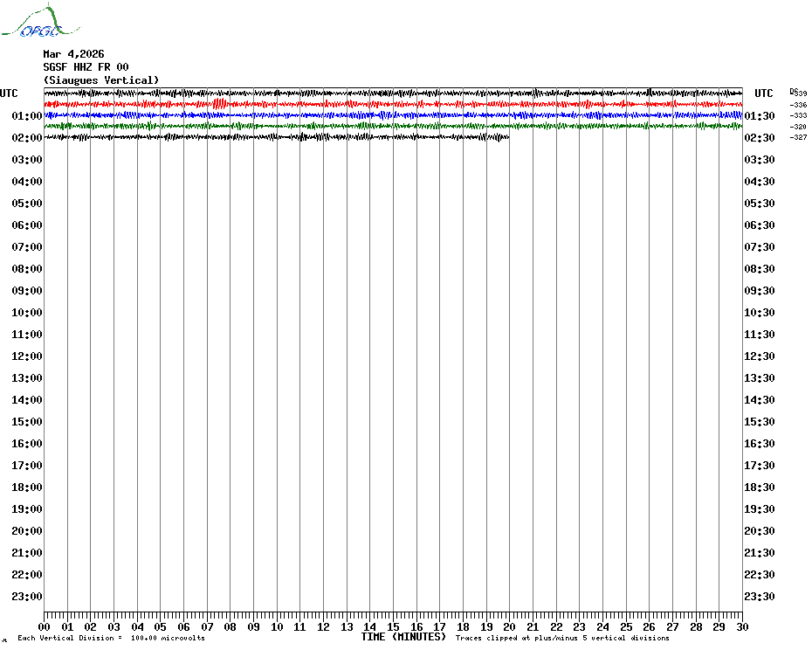This screenshot has width=812, height=650.
Task: Click the 03:00 hour label
Action: (x=27, y=160)
